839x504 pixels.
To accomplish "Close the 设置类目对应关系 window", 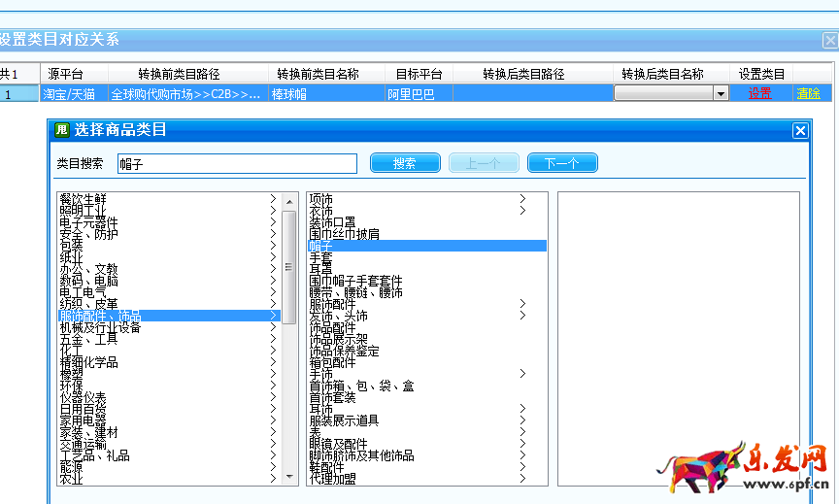I will pyautogui.click(x=830, y=40).
